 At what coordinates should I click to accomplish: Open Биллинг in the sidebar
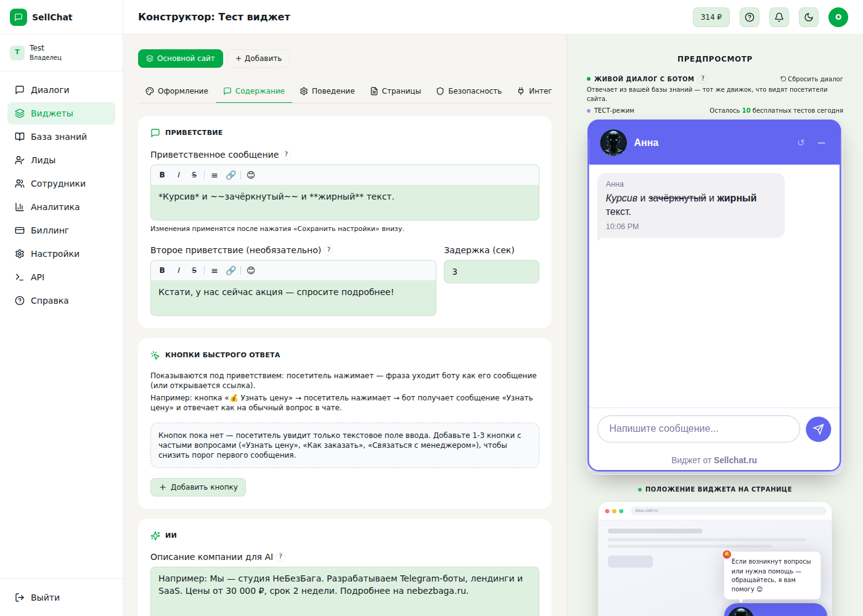[x=61, y=230]
